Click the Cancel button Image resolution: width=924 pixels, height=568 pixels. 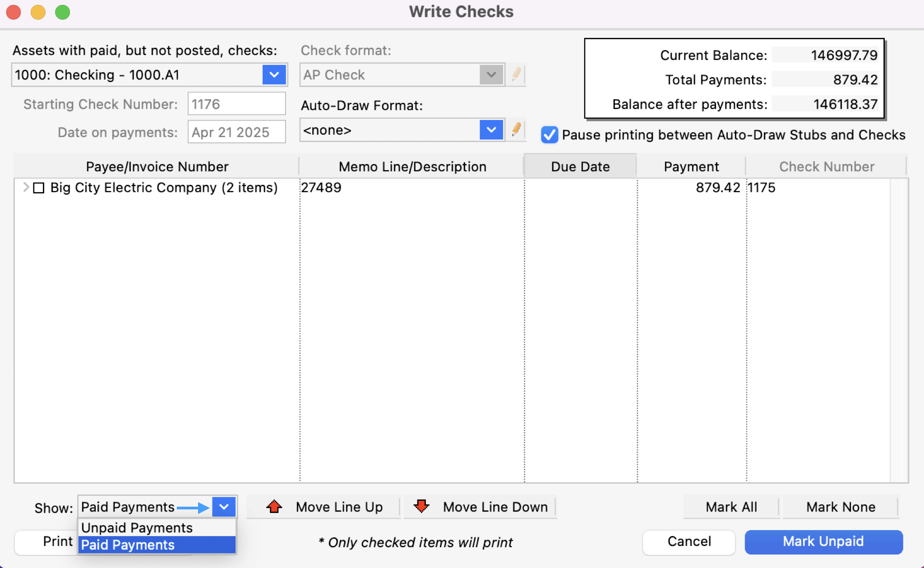click(x=688, y=541)
